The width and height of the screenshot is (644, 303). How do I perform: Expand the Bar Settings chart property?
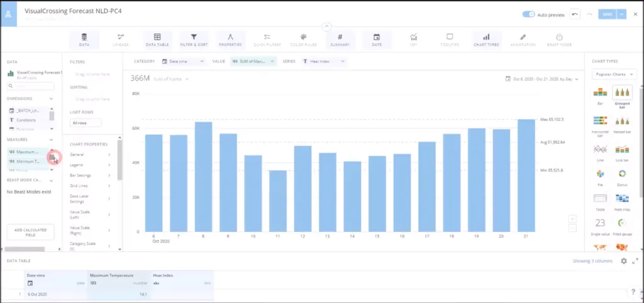tap(91, 175)
